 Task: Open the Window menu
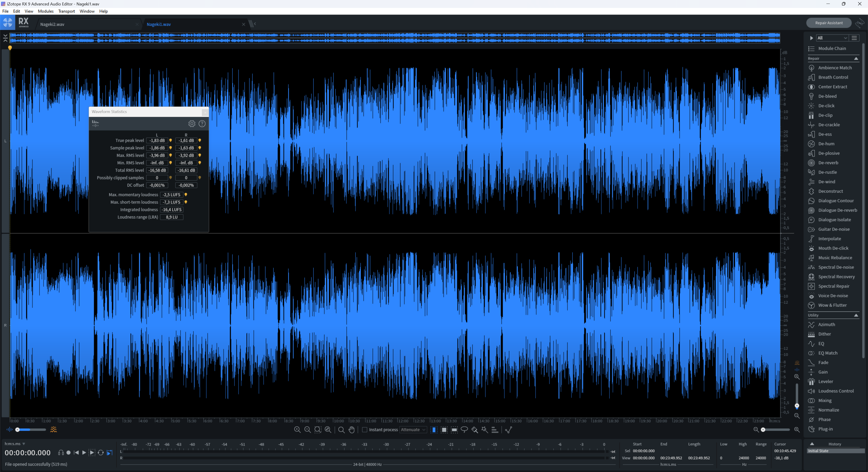click(x=87, y=11)
